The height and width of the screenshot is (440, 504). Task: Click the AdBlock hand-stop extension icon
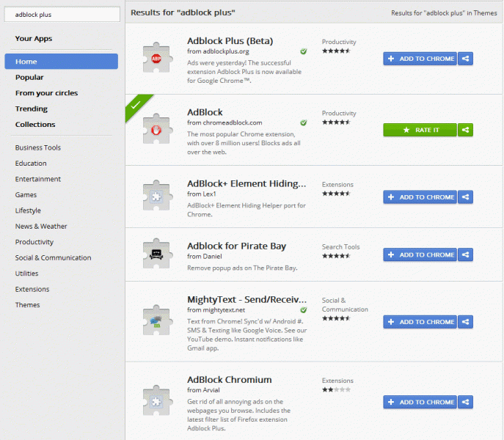156,129
